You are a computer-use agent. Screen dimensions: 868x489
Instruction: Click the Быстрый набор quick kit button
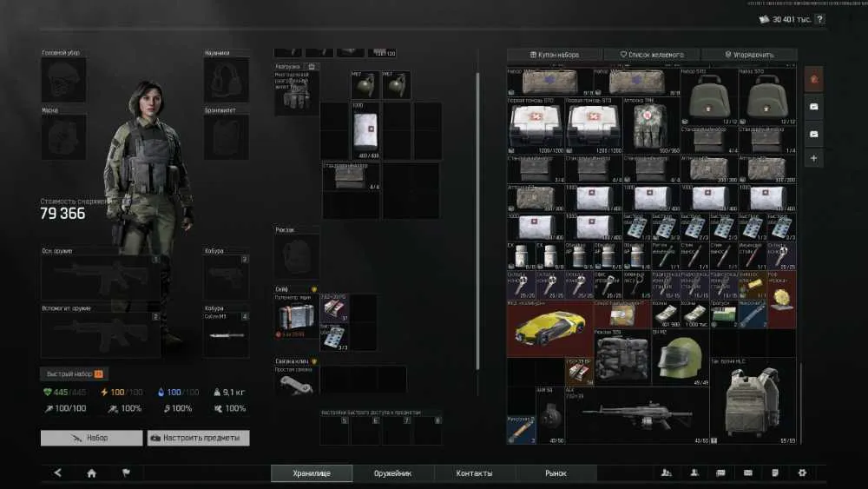click(x=74, y=373)
